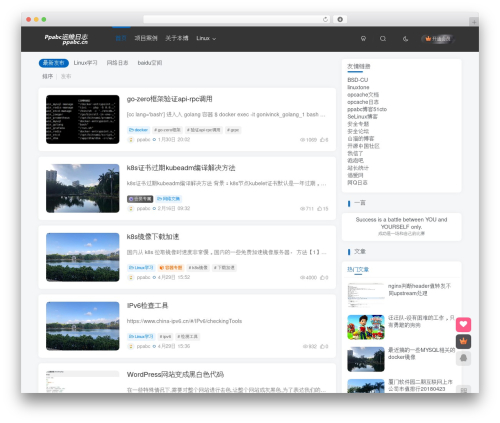Screen dimensions: 500x423
Task: Click the orange 容器专题 tag
Action: pyautogui.click(x=171, y=268)
